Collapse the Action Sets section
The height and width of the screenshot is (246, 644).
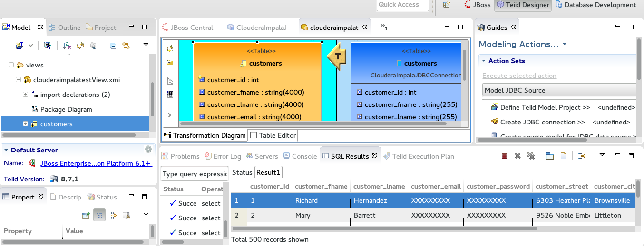484,61
